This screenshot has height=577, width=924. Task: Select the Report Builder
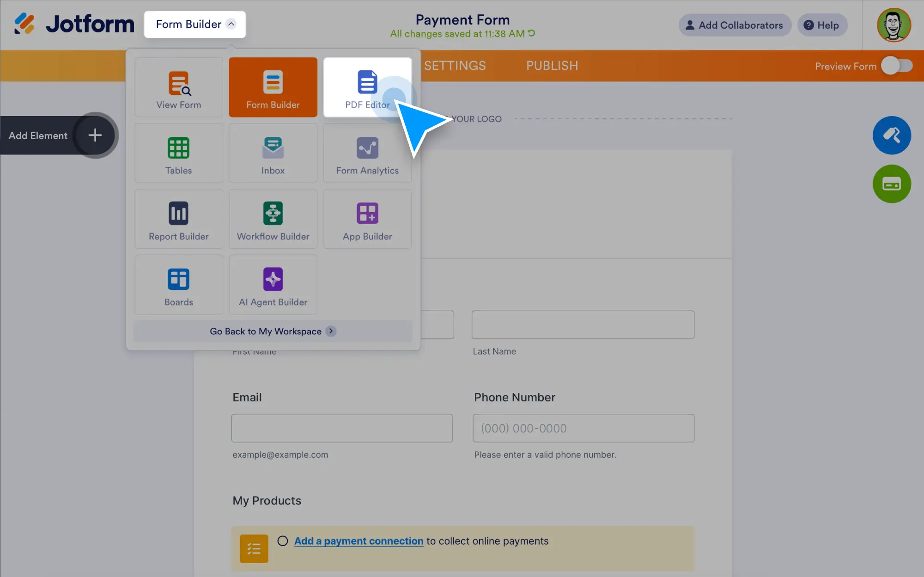coord(178,219)
